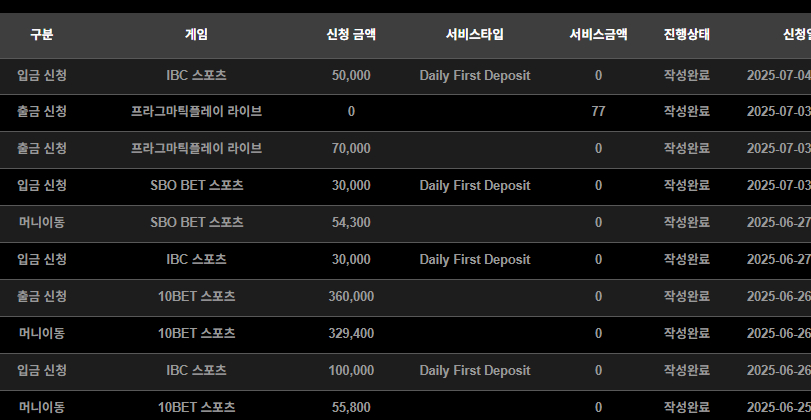The width and height of the screenshot is (811, 420).
Task: Select the 서비스타입 column header
Action: tap(475, 35)
